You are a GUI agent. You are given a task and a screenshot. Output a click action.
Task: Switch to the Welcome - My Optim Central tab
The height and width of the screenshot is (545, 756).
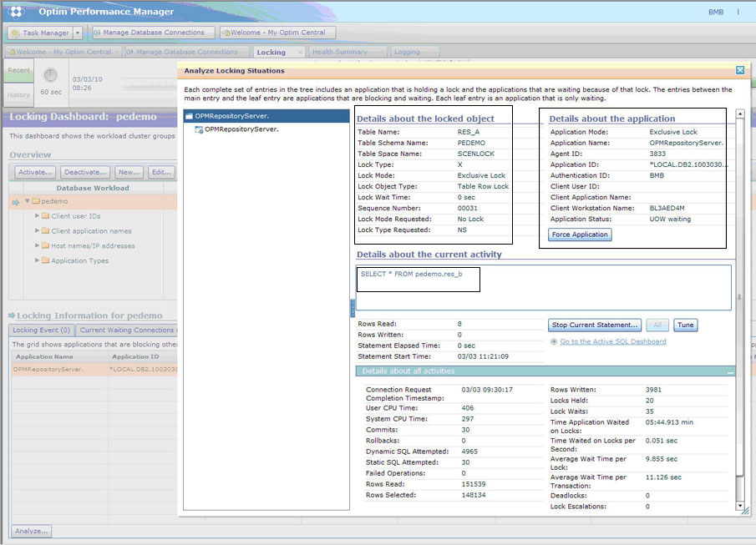63,52
